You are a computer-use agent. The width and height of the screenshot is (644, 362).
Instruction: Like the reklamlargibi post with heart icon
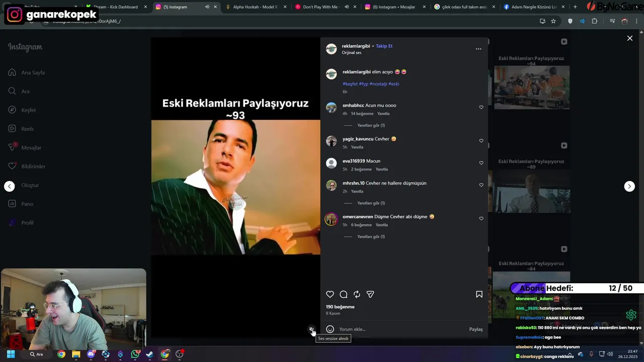tap(330, 294)
